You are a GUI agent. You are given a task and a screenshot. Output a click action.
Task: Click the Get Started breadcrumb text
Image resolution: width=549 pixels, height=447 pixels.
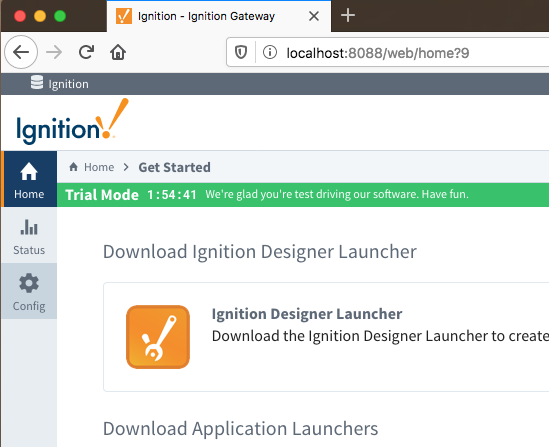click(x=174, y=167)
